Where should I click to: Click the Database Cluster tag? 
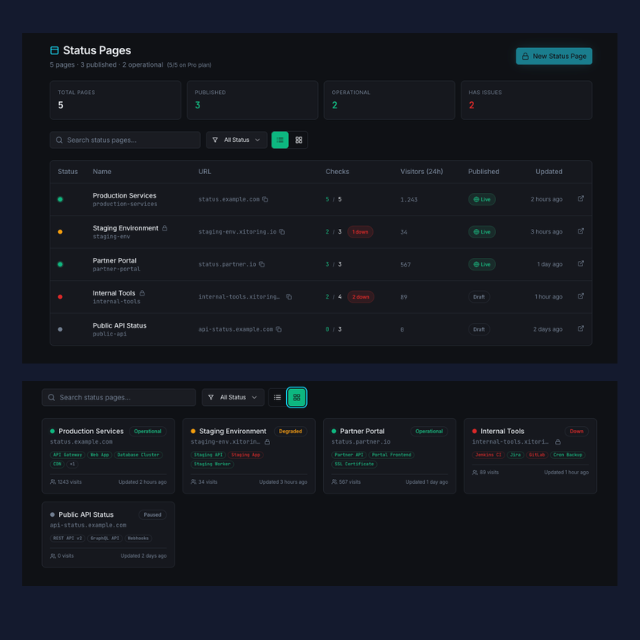138,455
